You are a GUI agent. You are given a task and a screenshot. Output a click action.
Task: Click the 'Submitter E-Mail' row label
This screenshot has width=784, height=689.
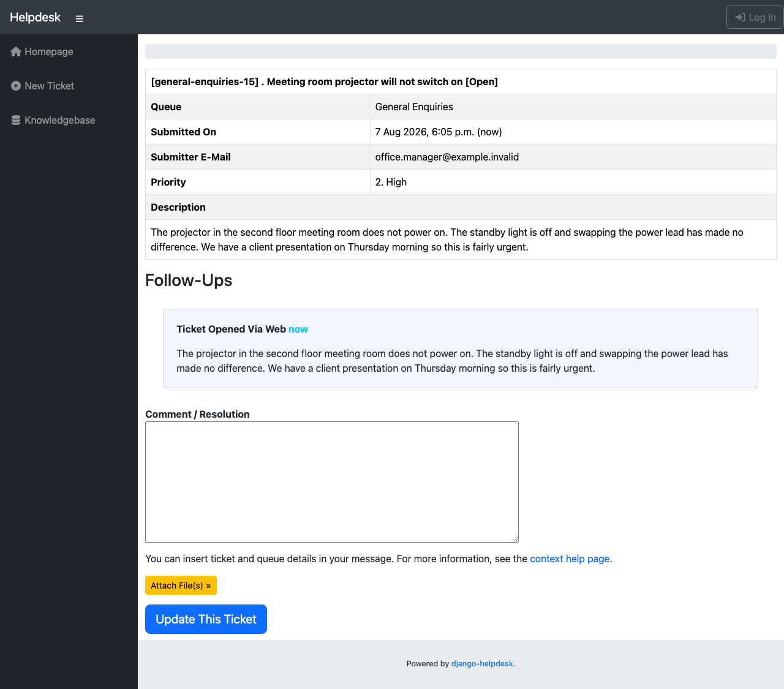190,157
